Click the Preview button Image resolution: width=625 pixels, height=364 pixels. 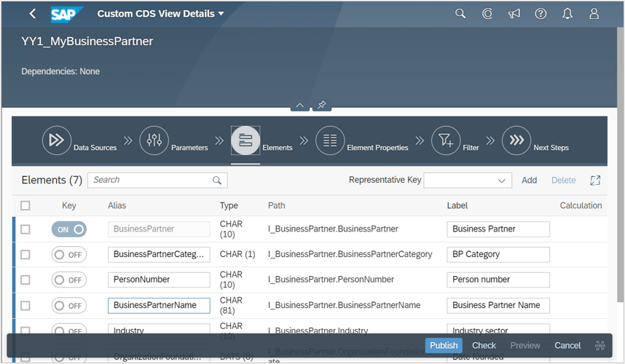525,345
